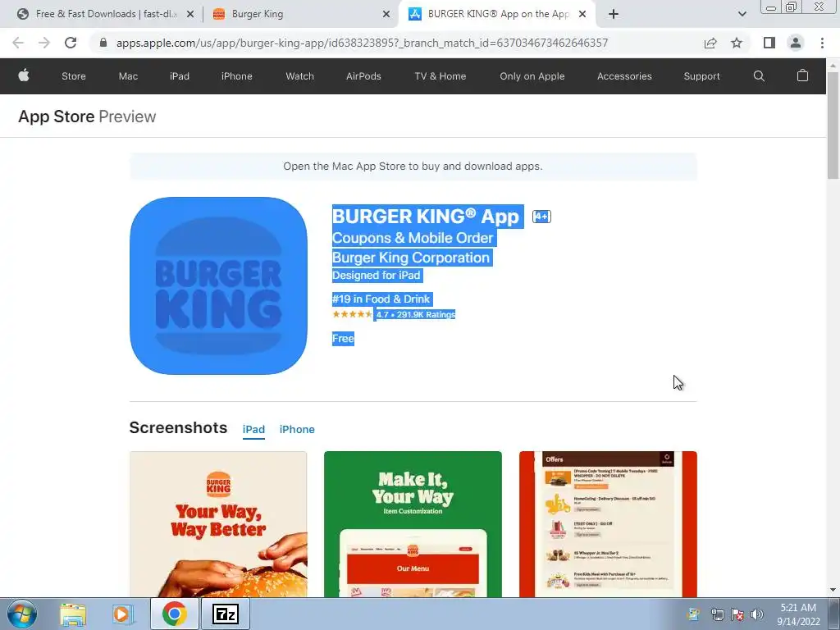Open AirPods in Apple navigation
This screenshot has width=840, height=630.
(x=363, y=76)
